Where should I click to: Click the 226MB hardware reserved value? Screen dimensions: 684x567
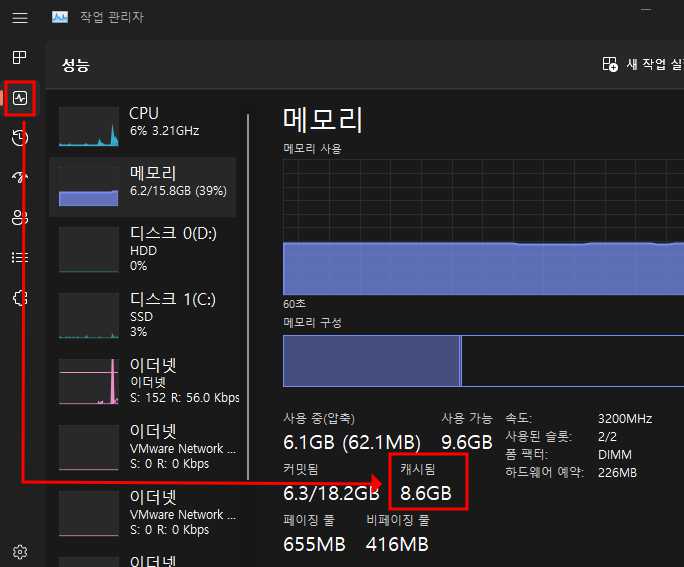pos(617,472)
